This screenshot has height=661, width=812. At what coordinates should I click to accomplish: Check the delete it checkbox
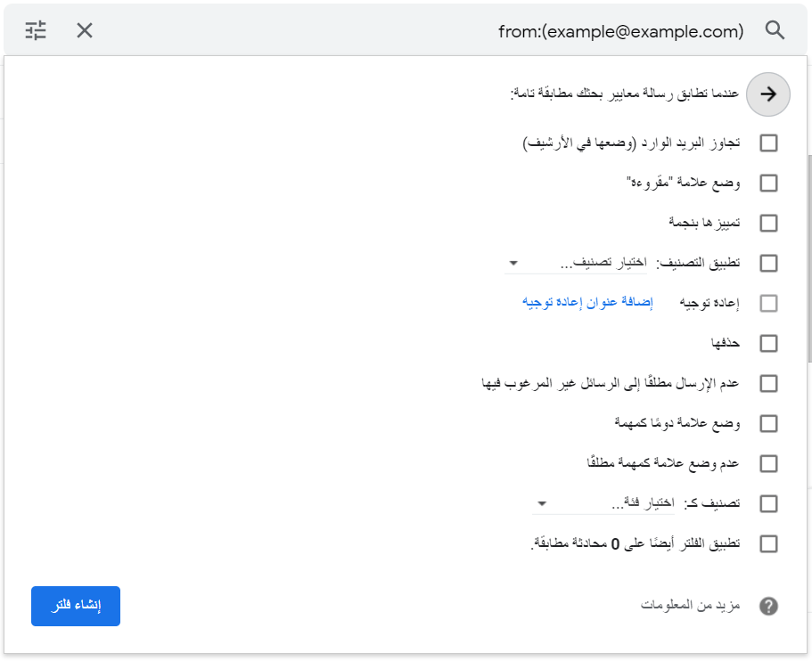[x=768, y=344]
